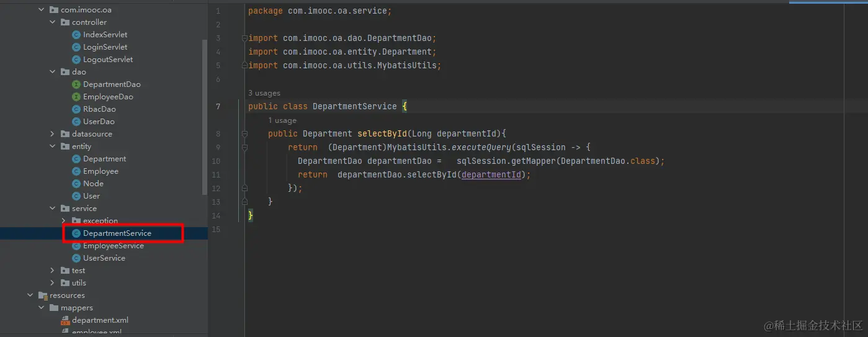This screenshot has height=337, width=868.
Task: Click the resources folder icon
Action: point(43,295)
